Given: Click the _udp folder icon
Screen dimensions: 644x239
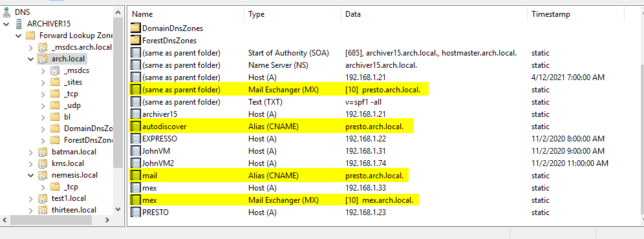Looking at the screenshot, I should [55, 105].
